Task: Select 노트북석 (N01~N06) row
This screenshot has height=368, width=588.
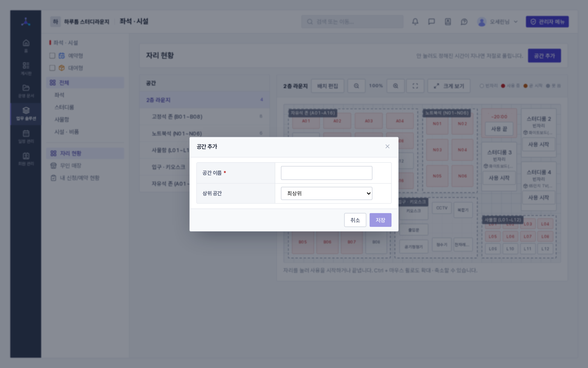Action: [204, 133]
